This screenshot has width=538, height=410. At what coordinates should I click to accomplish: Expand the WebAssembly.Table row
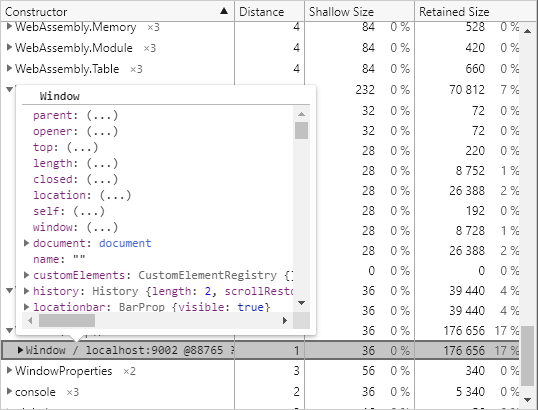tap(9, 69)
